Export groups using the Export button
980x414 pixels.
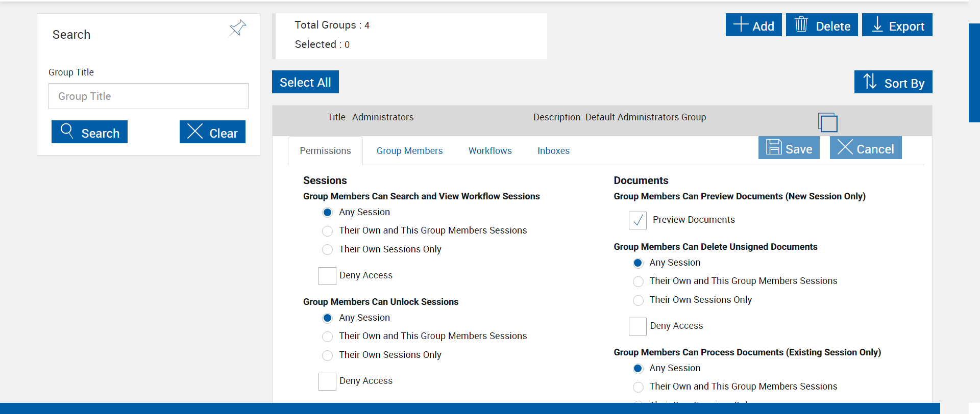point(897,25)
